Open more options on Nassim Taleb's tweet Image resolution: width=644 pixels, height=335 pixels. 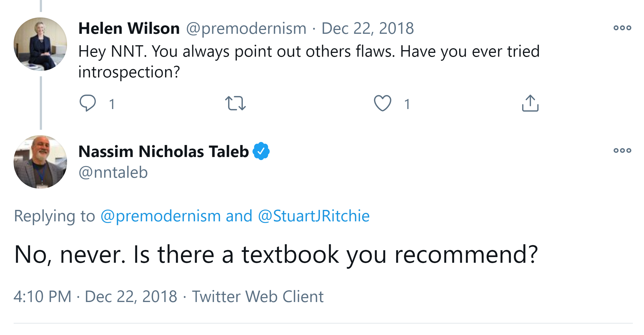[x=622, y=150]
